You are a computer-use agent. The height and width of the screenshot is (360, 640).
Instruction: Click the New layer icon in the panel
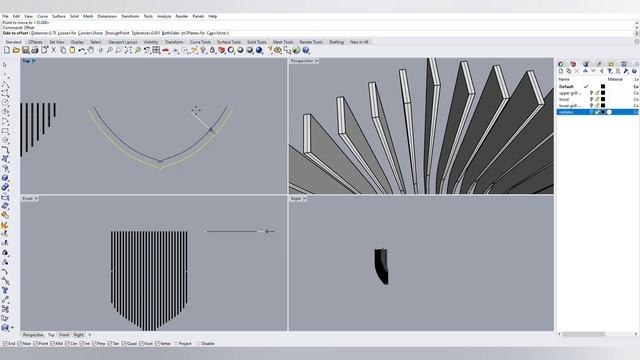coord(561,71)
